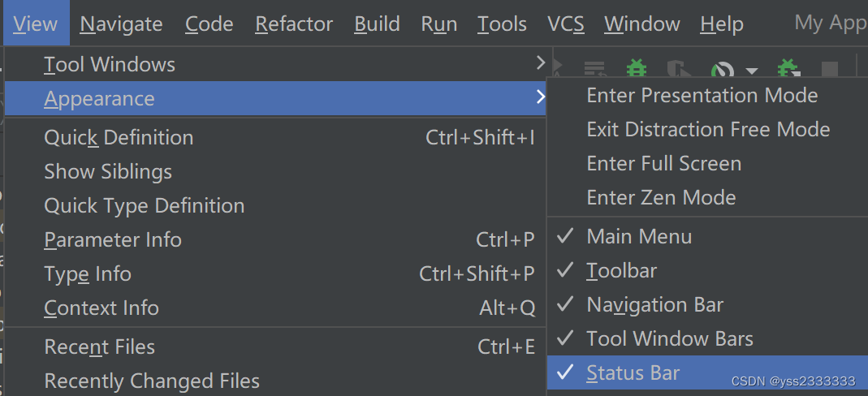Viewport: 868px width, 396px height.
Task: Toggle the Main Menu checkmark option
Action: (639, 237)
